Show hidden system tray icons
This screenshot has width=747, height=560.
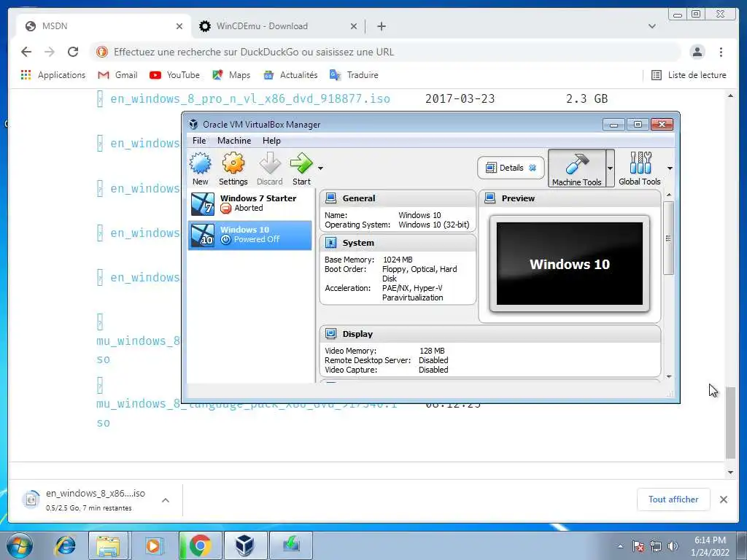[620, 546]
